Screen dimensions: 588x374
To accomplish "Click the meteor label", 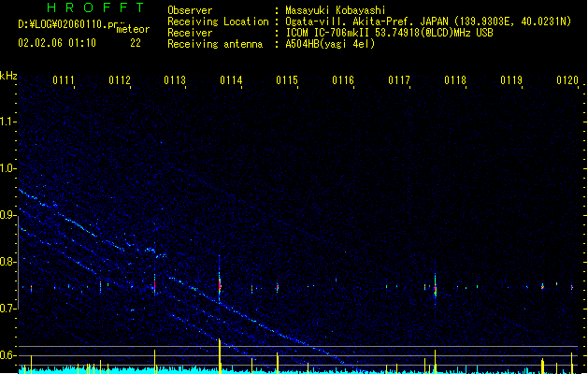I will 133,29.
